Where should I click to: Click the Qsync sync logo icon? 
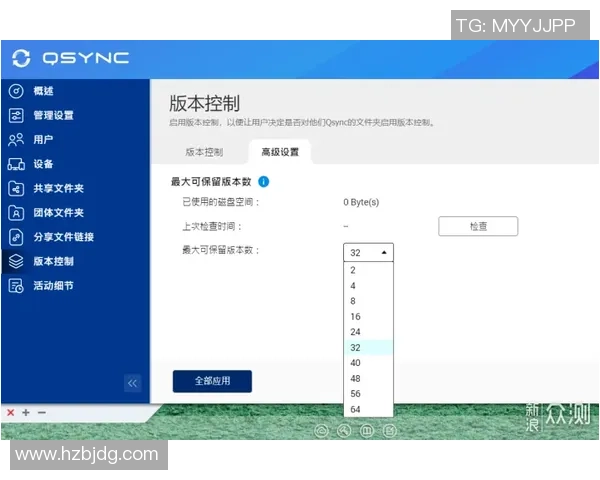click(x=21, y=58)
